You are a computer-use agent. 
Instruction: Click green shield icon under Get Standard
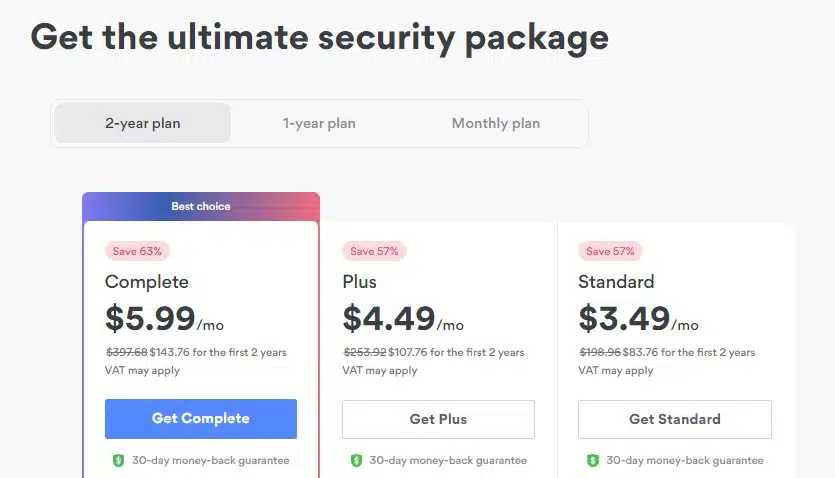tap(593, 461)
